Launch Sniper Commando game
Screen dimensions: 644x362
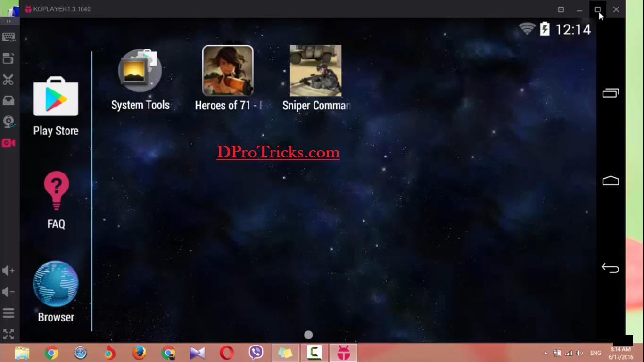pos(316,79)
